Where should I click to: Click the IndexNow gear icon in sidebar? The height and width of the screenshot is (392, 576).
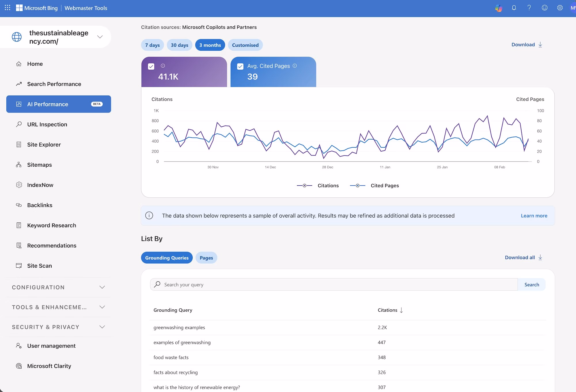pyautogui.click(x=19, y=185)
